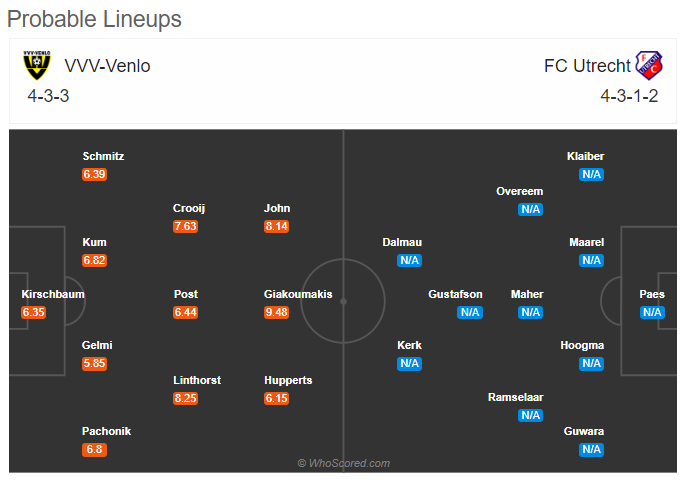
Task: Select Klaiber's N/A rating badge
Action: coord(591,174)
